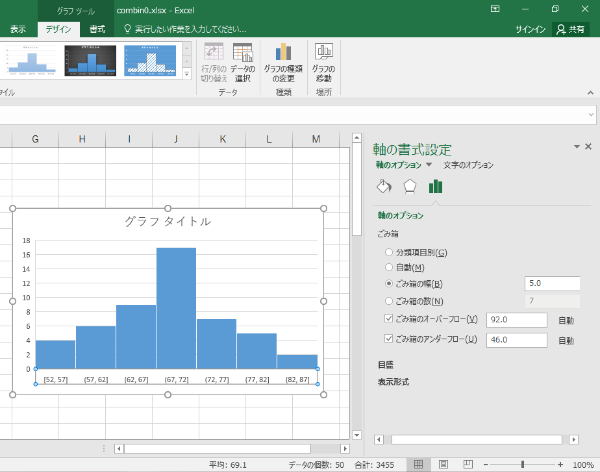Click Auto (自動) button next to overflow value
The width and height of the screenshot is (600, 472).
[566, 320]
